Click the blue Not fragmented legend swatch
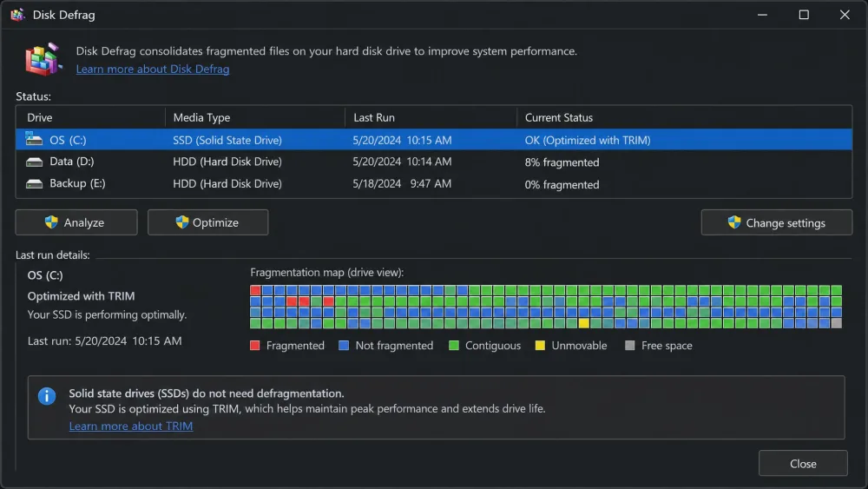The image size is (868, 489). click(x=344, y=346)
